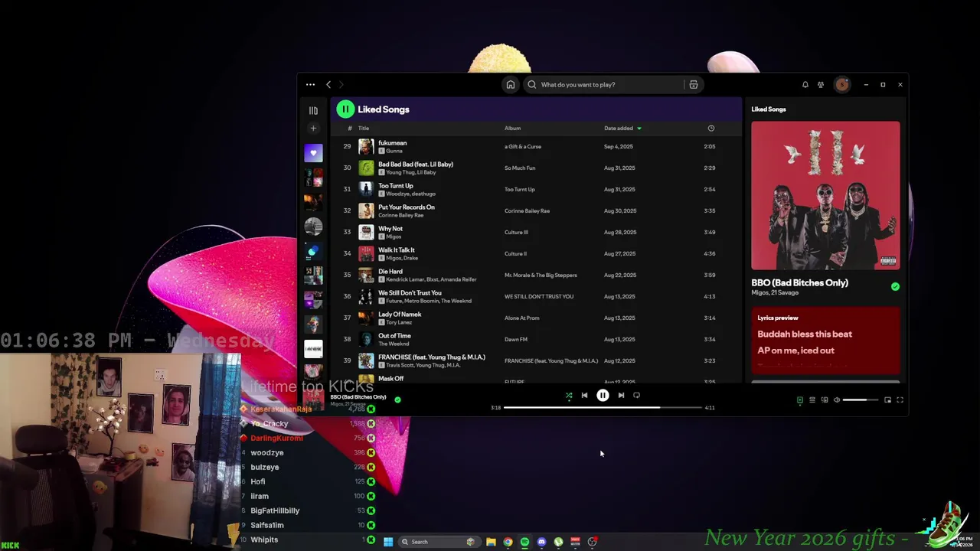
Task: Click the fukumean album thumbnail
Action: 366,147
